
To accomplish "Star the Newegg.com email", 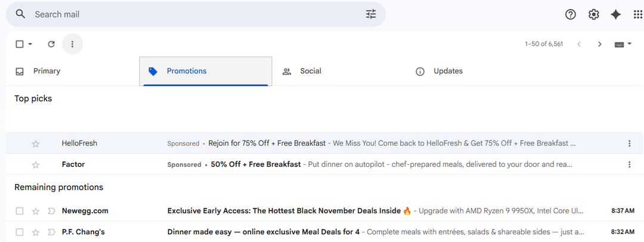I will 36,211.
